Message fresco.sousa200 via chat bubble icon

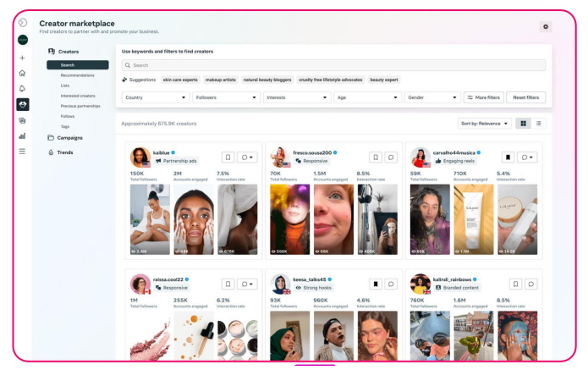(391, 157)
